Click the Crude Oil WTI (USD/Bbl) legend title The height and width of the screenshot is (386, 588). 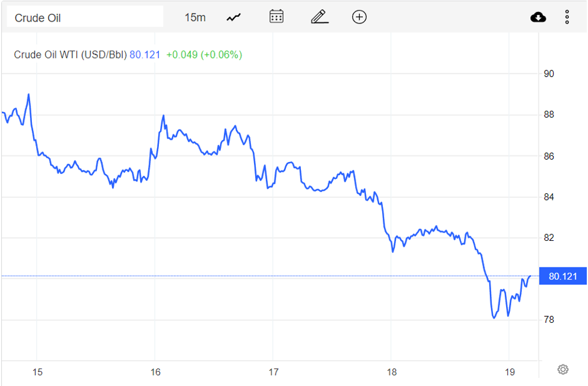click(x=70, y=55)
